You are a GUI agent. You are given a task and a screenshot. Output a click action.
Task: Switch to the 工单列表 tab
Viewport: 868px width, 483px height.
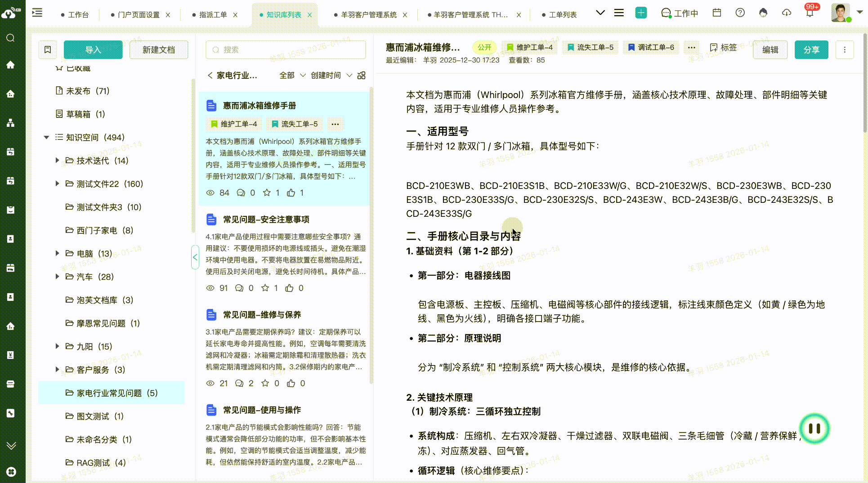tap(559, 15)
